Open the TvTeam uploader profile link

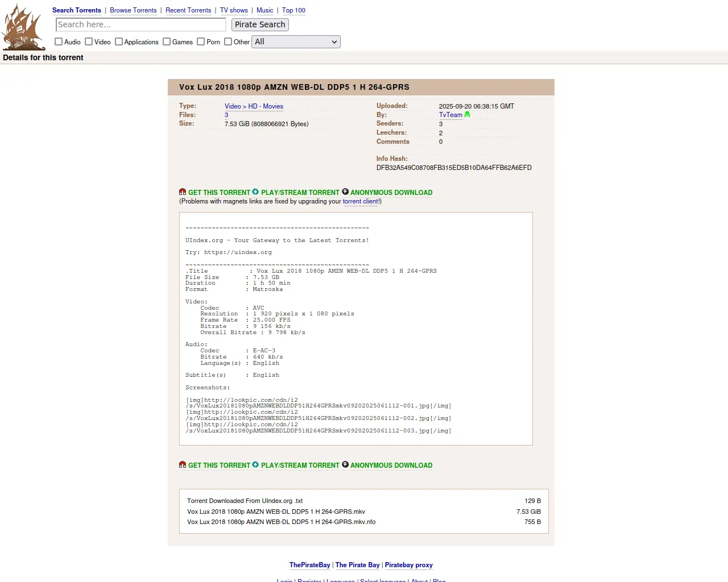(x=450, y=115)
